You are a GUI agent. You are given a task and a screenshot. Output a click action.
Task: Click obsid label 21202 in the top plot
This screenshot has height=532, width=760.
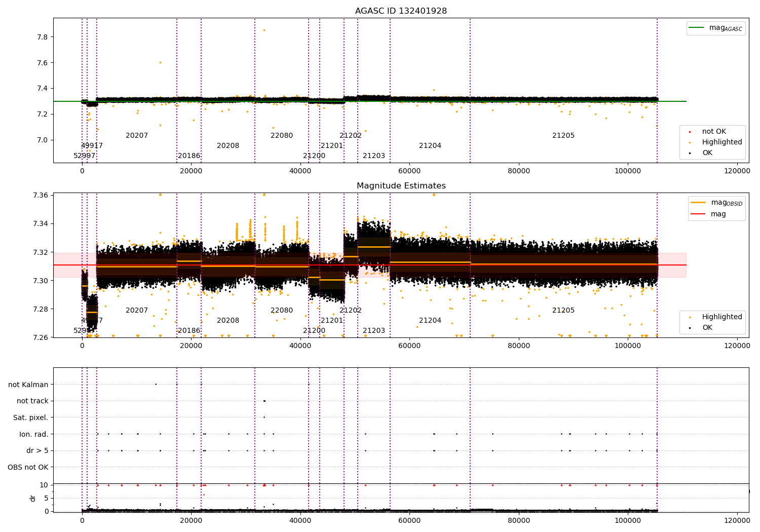pyautogui.click(x=351, y=136)
